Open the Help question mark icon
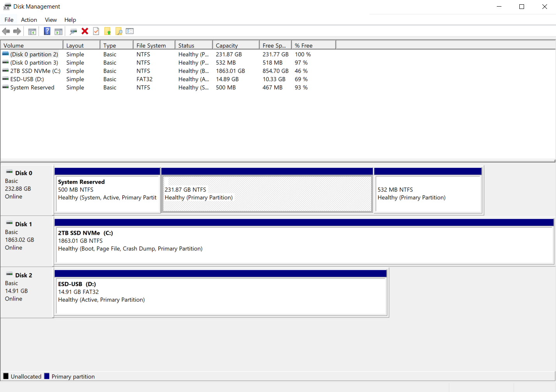The width and height of the screenshot is (556, 392). pos(47,31)
